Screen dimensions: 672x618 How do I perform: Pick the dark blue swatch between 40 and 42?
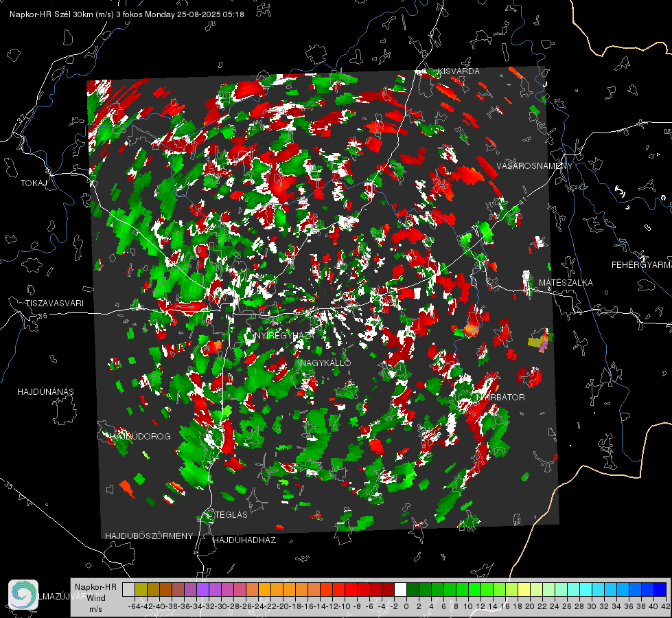[x=660, y=590]
